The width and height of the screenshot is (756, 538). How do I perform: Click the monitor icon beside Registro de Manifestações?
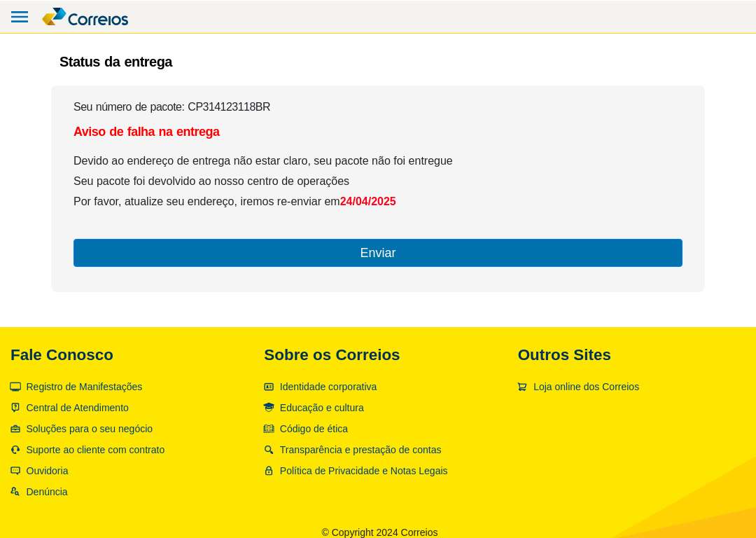point(15,387)
